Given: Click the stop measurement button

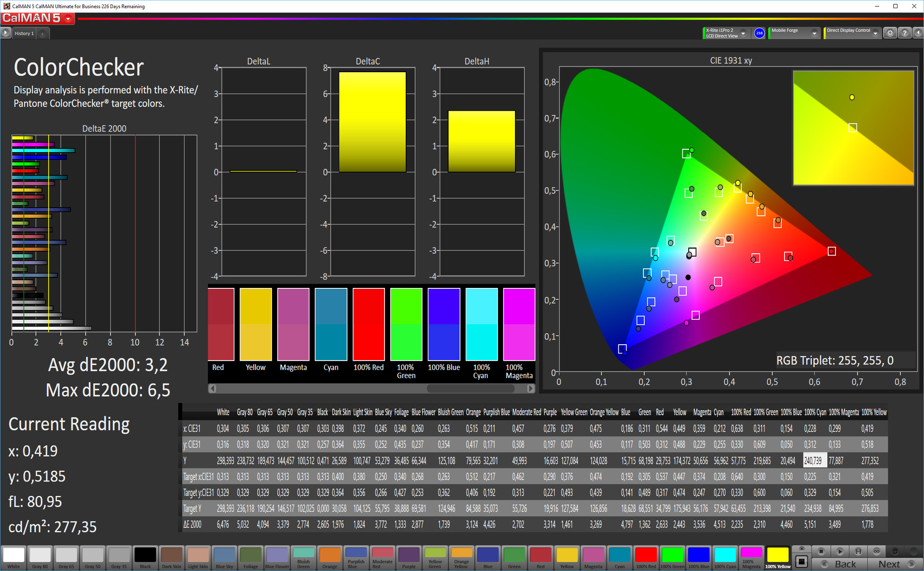Looking at the screenshot, I should point(821,551).
